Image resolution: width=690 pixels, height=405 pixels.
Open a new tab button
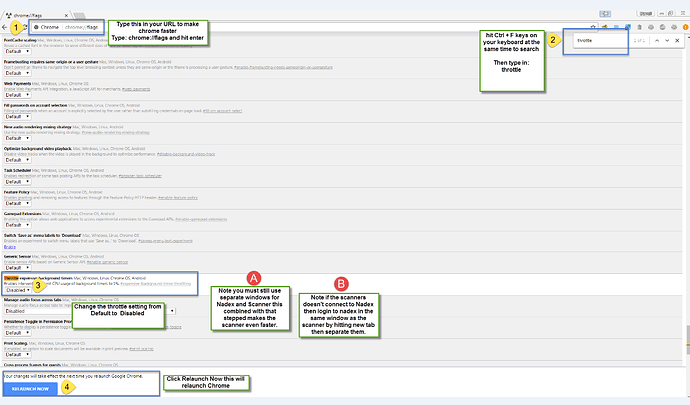80,16
